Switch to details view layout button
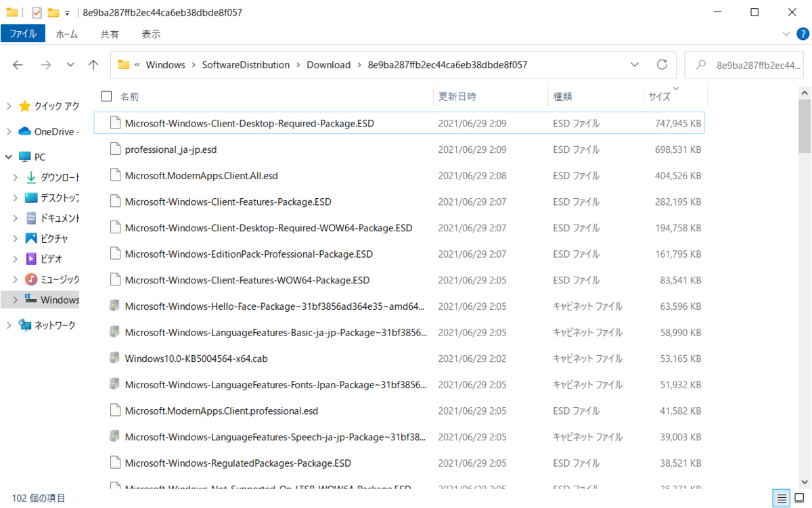The height and width of the screenshot is (508, 812). pos(782,499)
